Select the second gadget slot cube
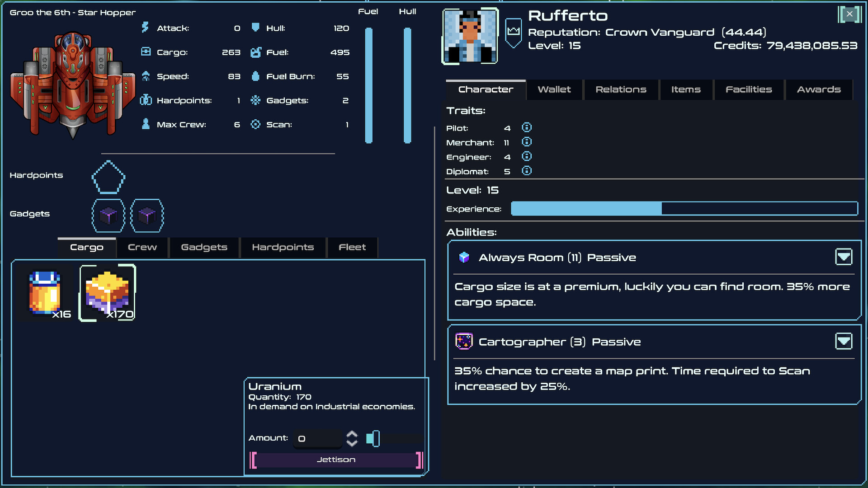 coord(147,216)
